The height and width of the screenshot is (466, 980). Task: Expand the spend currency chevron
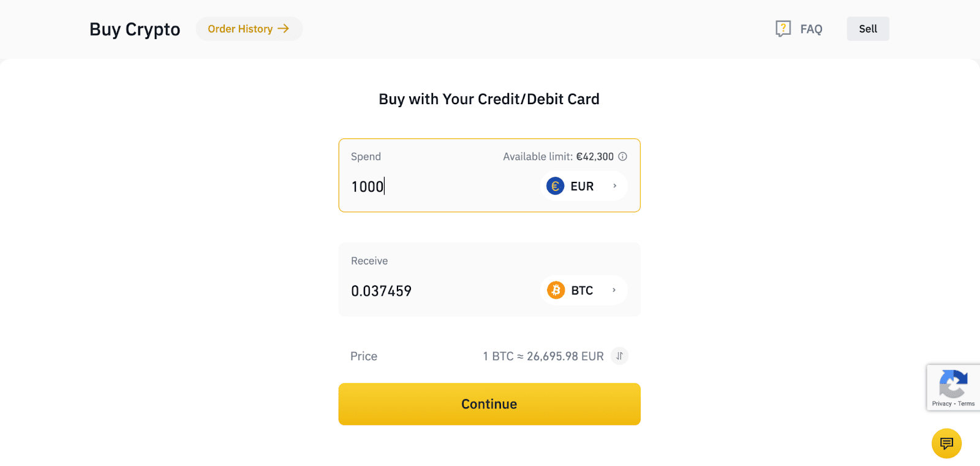coord(615,186)
